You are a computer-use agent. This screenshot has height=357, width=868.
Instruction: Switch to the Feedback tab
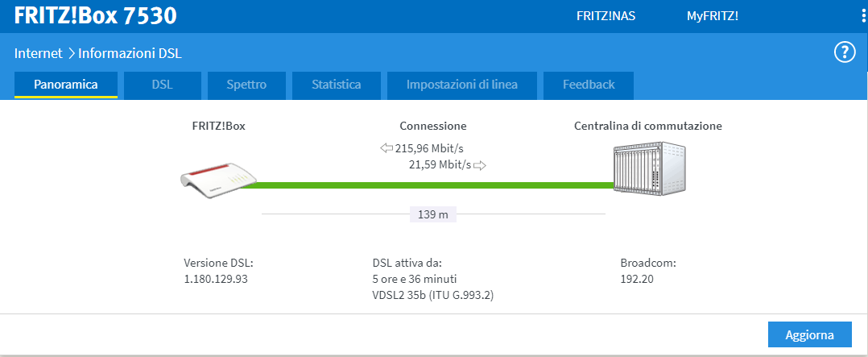(589, 85)
